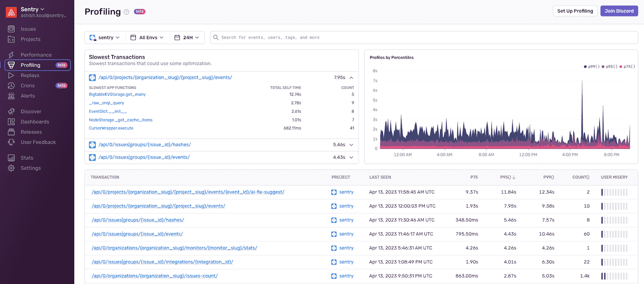Image resolution: width=644 pixels, height=284 pixels.
Task: Collapse the events transaction showing 7.95s
Action: tap(352, 77)
